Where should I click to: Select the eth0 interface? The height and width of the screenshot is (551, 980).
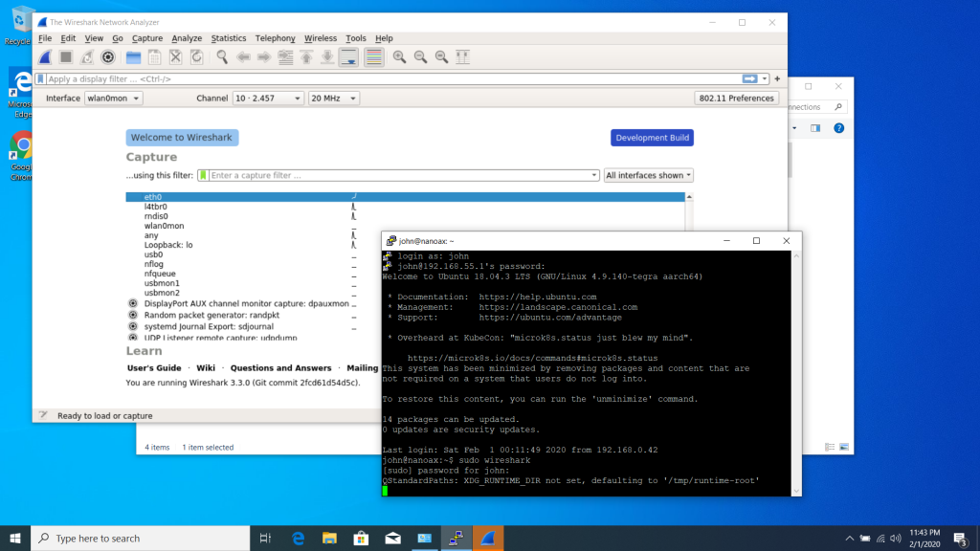coord(405,197)
